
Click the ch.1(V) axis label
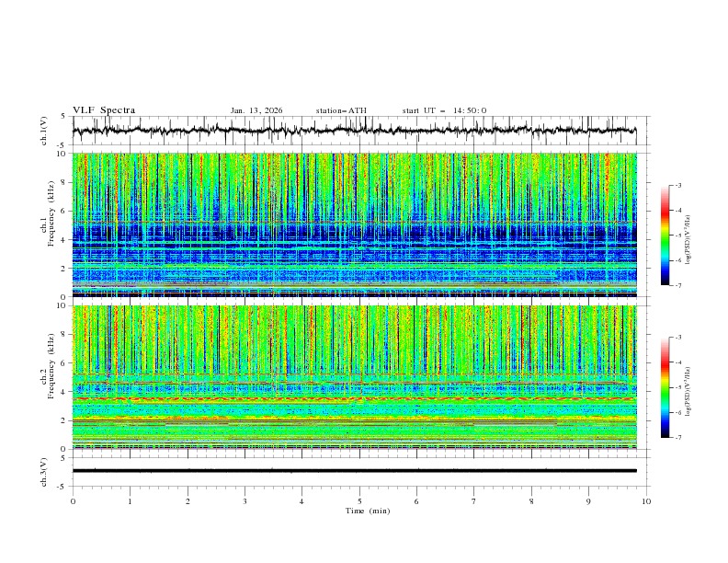click(x=45, y=131)
